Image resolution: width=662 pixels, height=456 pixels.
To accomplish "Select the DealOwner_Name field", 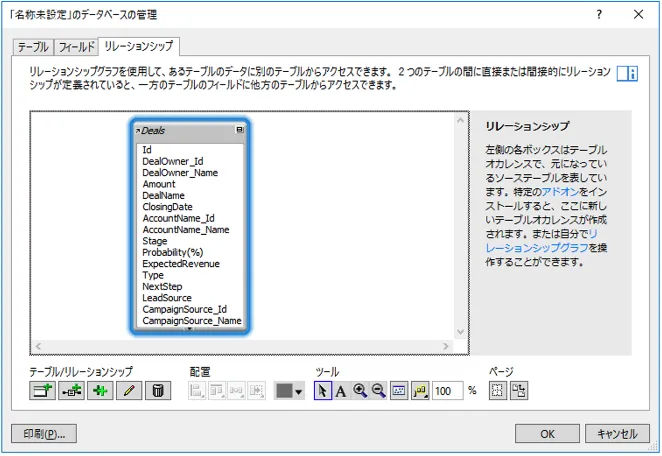I will pos(180,173).
